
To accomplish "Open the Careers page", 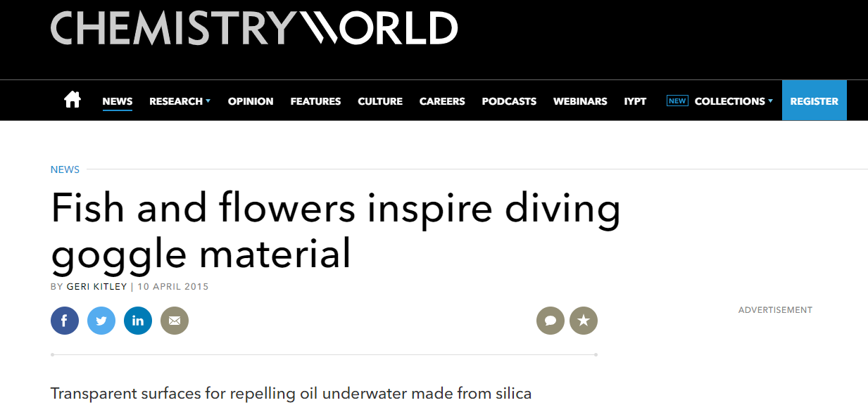I will (x=442, y=101).
